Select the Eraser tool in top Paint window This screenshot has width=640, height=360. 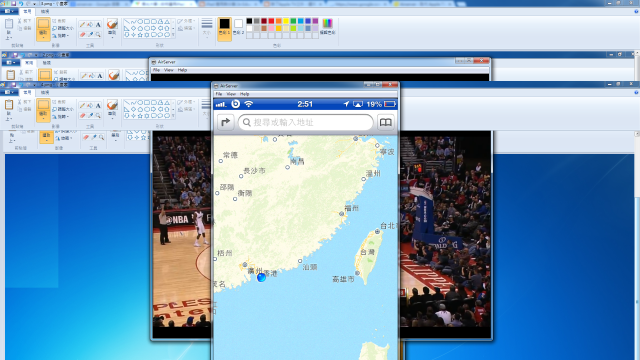pos(83,35)
